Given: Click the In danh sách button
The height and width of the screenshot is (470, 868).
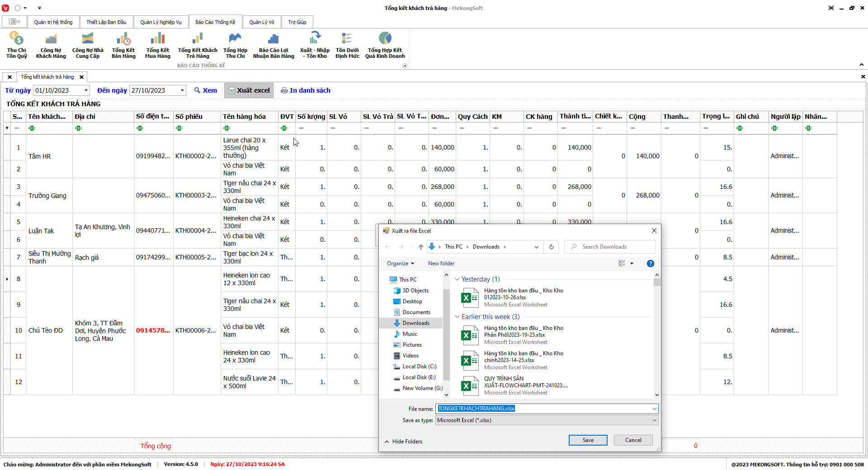Looking at the screenshot, I should tap(306, 90).
